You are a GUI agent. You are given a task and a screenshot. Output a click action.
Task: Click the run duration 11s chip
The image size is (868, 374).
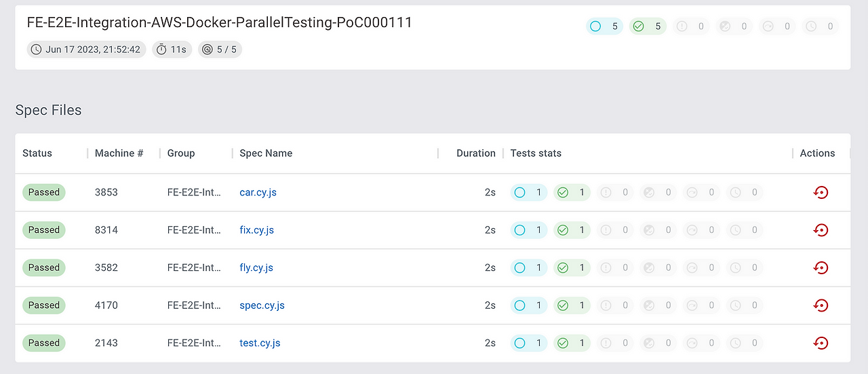point(172,50)
